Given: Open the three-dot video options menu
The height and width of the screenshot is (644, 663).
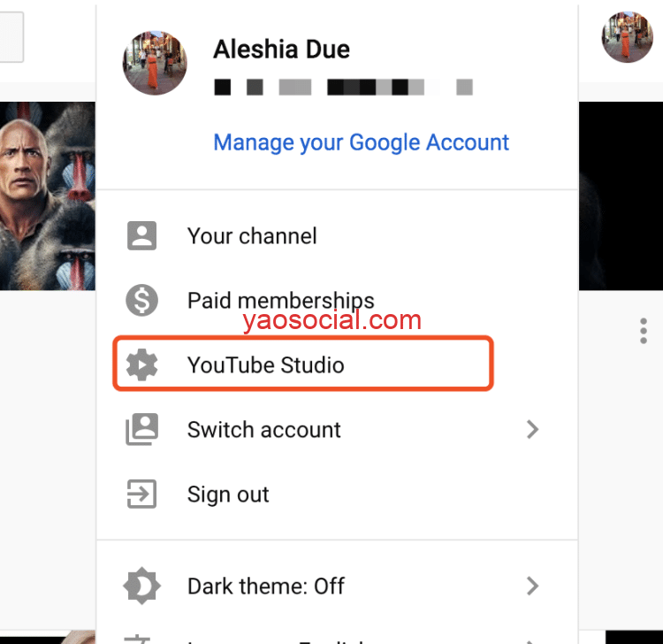Looking at the screenshot, I should point(644,331).
